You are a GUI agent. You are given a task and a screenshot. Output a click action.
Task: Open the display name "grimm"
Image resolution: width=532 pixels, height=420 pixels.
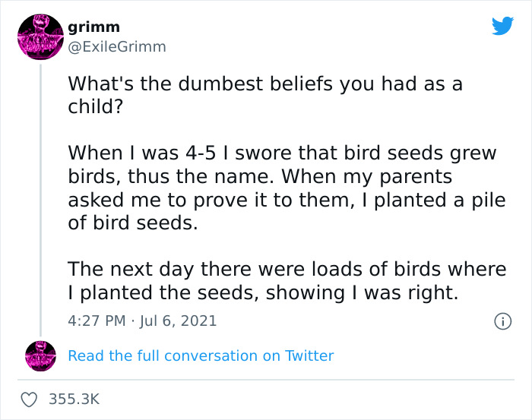coord(93,27)
